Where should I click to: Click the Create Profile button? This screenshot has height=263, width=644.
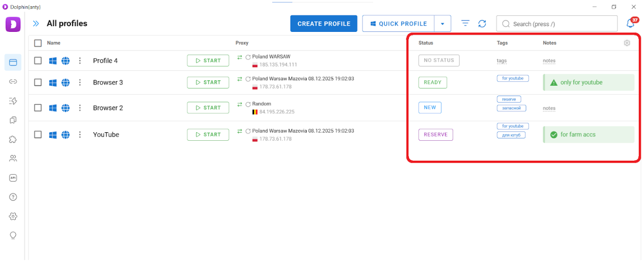pyautogui.click(x=323, y=24)
